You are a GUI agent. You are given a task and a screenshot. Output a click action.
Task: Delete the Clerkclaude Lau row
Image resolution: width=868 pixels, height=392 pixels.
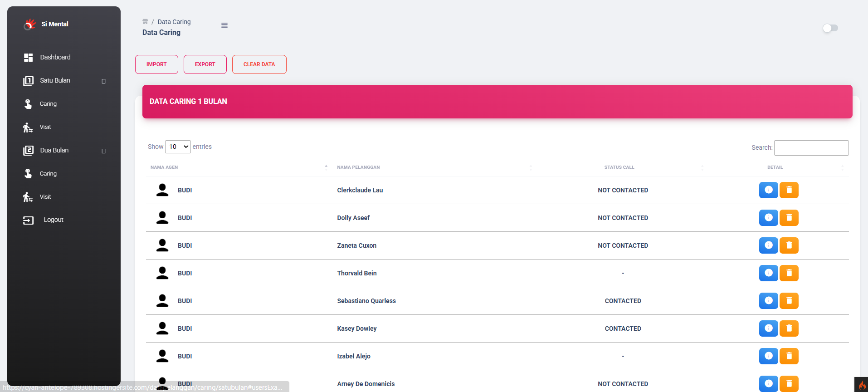coord(789,190)
